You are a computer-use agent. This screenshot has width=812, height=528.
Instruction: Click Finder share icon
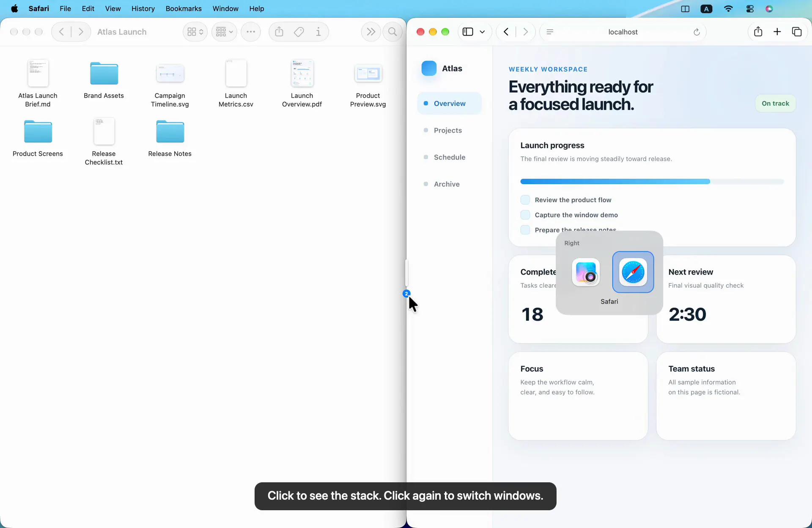pos(279,32)
